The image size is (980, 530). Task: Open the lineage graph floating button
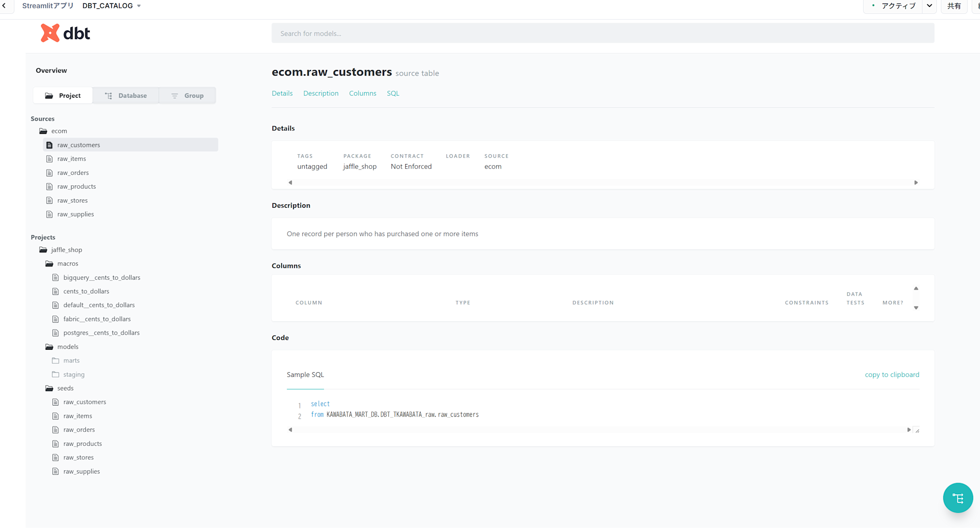click(x=957, y=498)
